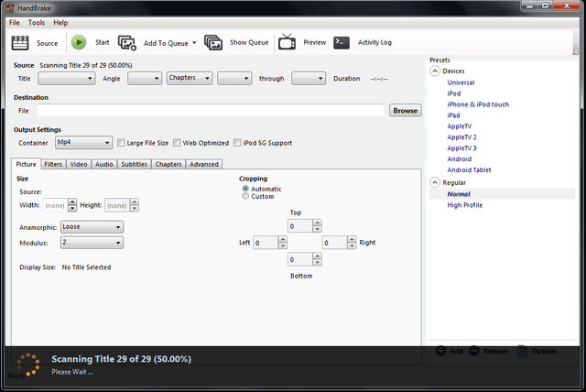Click the Preview toolbar label
586x392 pixels.
pos(315,43)
